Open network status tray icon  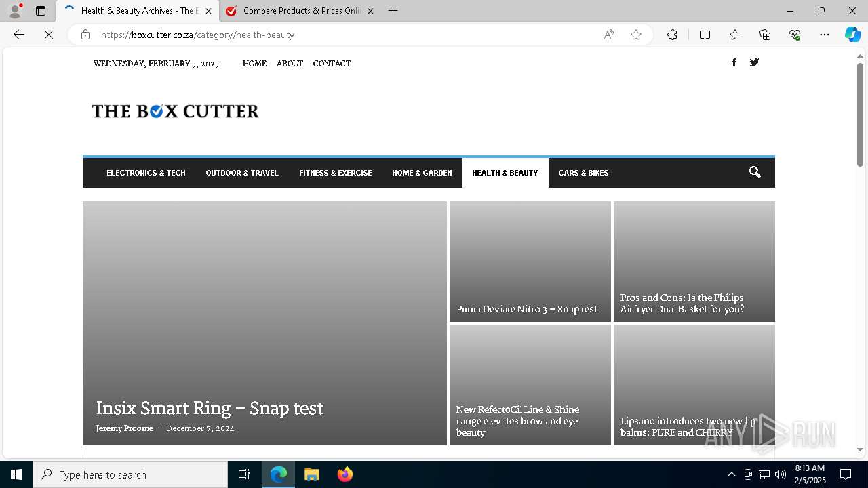point(764,474)
